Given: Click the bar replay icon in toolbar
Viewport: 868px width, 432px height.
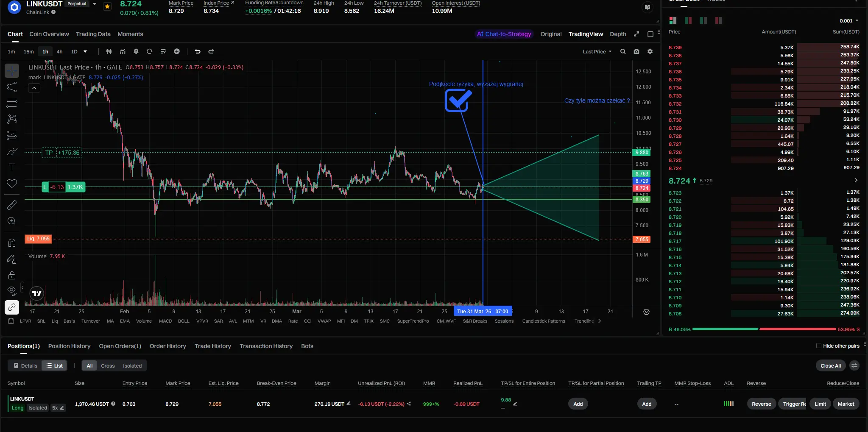Looking at the screenshot, I should click(x=150, y=51).
